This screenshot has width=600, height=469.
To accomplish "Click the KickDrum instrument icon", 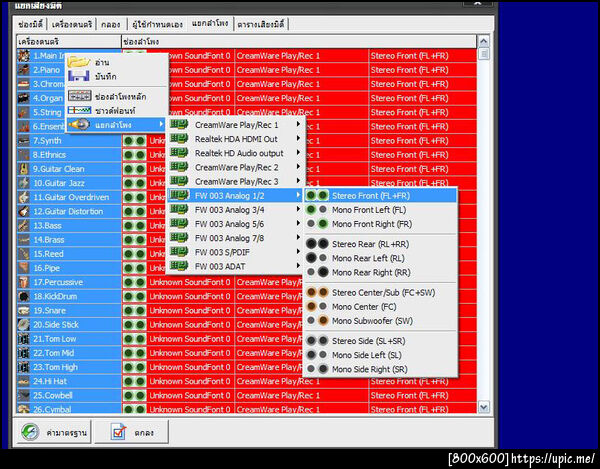I will (x=24, y=296).
